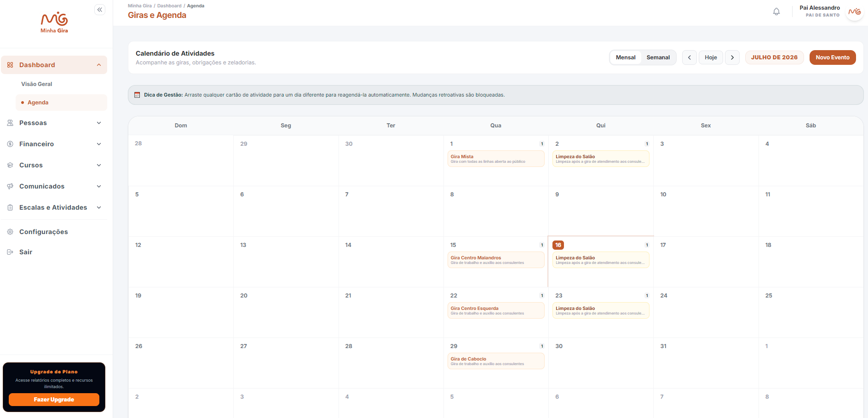Create event with Novo Evento button
Viewport: 868px width, 418px height.
tap(833, 57)
